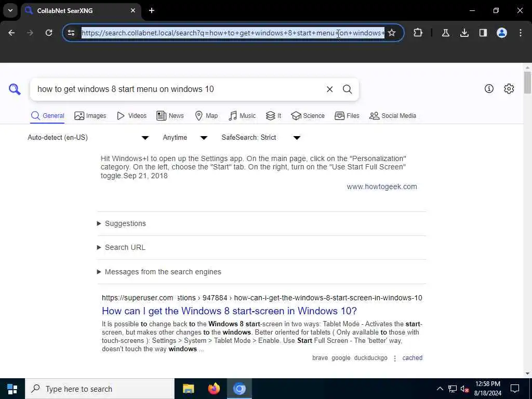Click the superuser.com result URL
This screenshot has height=399, width=532.
click(262, 298)
